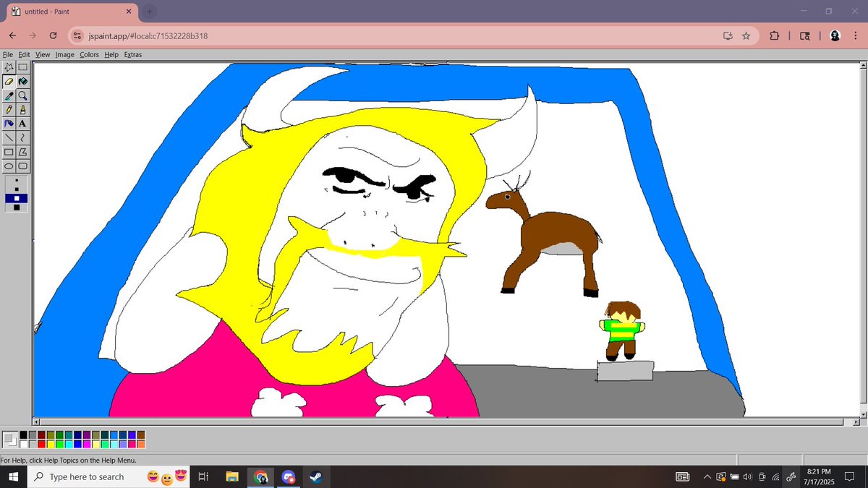Choose the Curve tool
The height and width of the screenshot is (488, 868).
pos(22,137)
